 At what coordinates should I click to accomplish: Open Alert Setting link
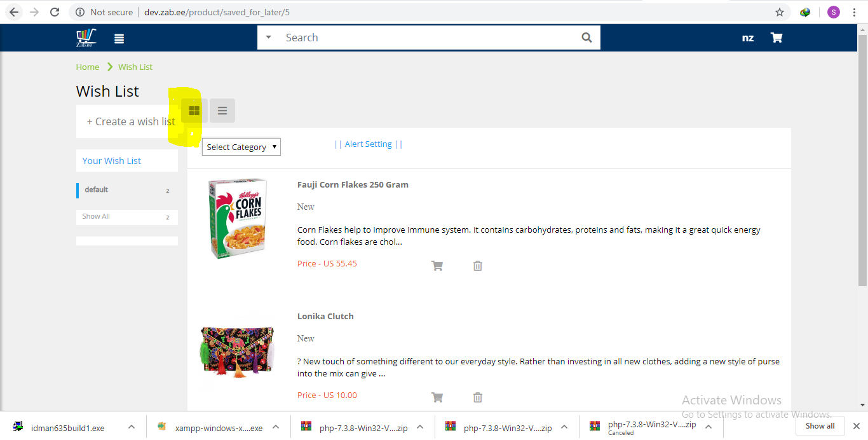369,144
